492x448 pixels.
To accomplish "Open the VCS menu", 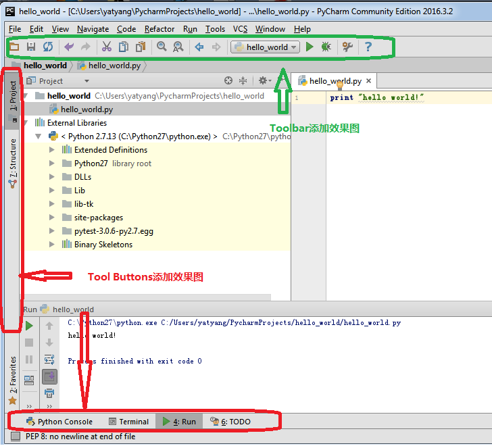I will pos(241,29).
